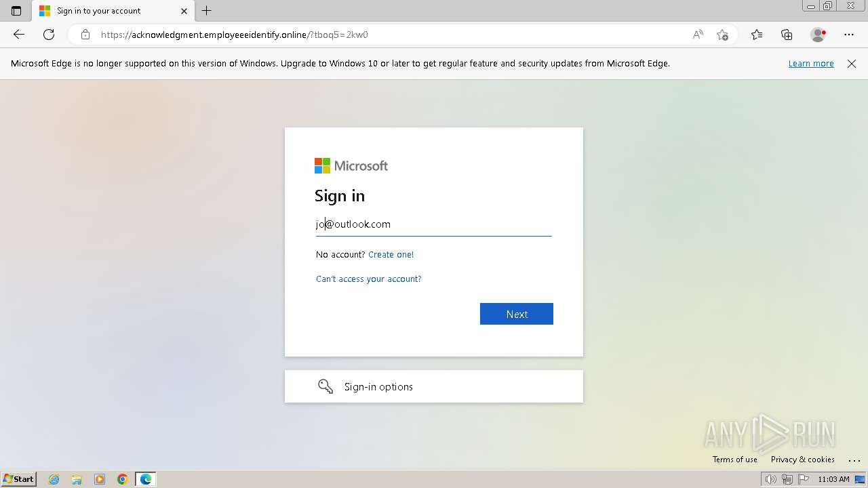Open the media player taskbar icon

(x=100, y=479)
